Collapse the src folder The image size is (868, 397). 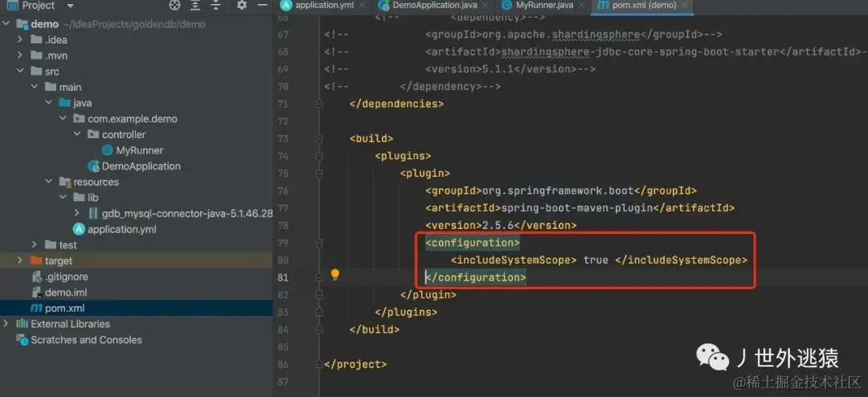pyautogui.click(x=20, y=72)
